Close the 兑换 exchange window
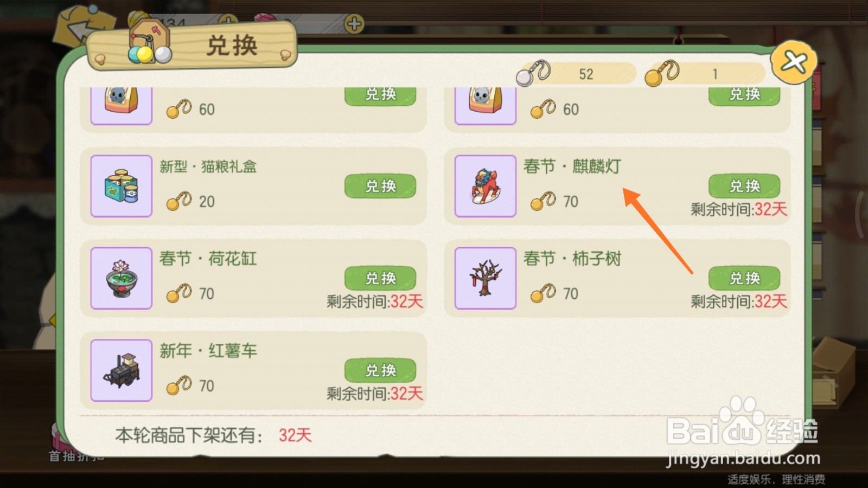Viewport: 868px width, 488px height. click(x=793, y=62)
